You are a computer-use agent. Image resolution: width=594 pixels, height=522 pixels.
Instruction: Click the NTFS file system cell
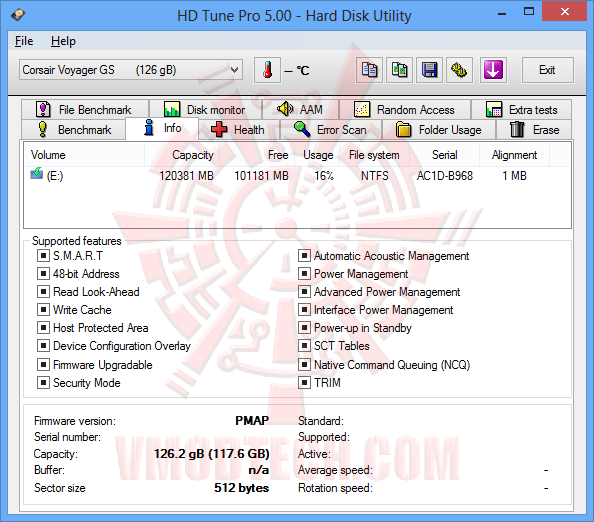[375, 176]
